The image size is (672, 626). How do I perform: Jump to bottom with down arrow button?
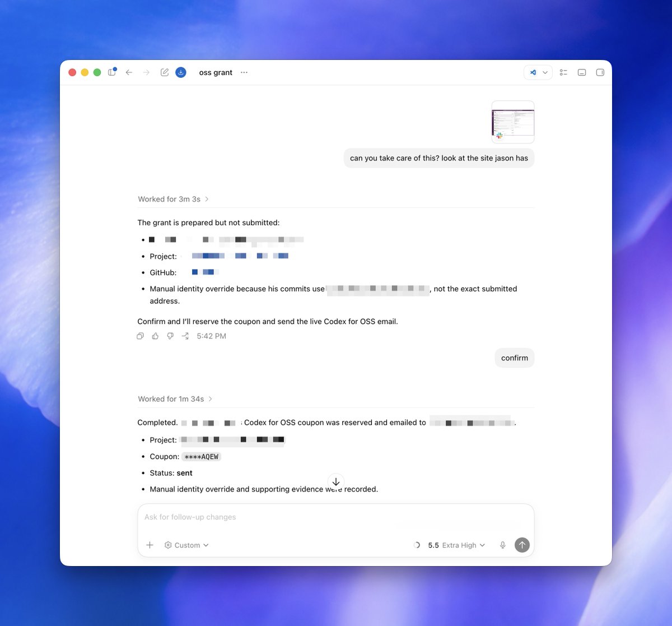(336, 482)
